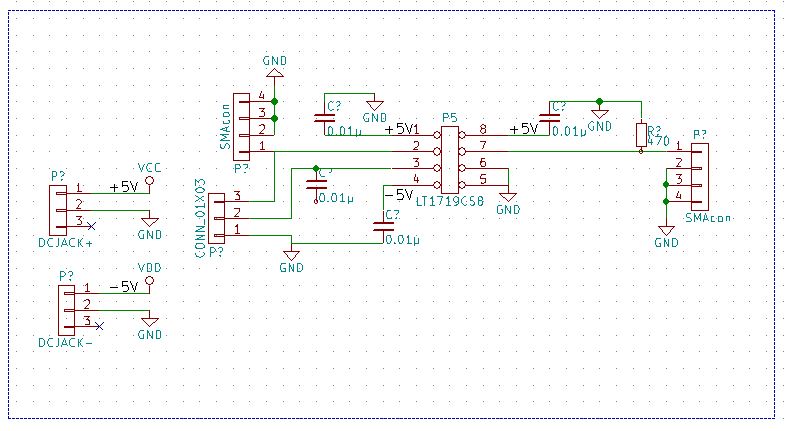
Task: Click the GND symbol on the DCJACK- pin 2 wire
Action: click(x=149, y=323)
